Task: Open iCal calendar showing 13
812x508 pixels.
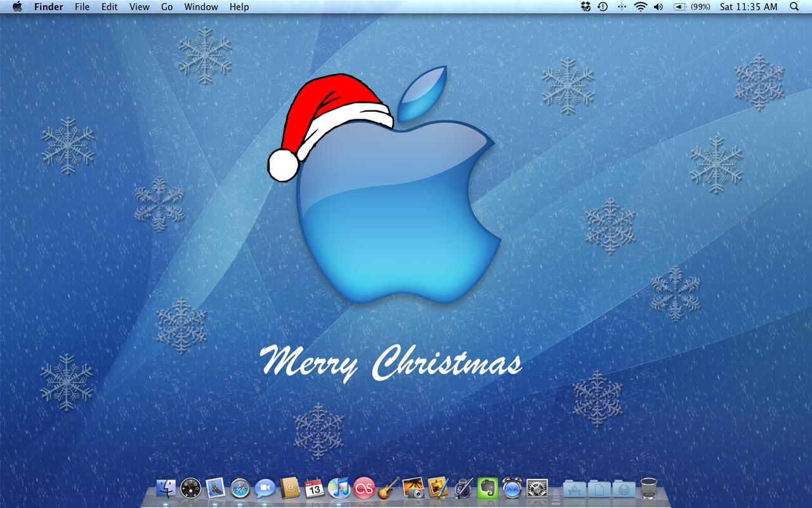Action: click(x=315, y=488)
